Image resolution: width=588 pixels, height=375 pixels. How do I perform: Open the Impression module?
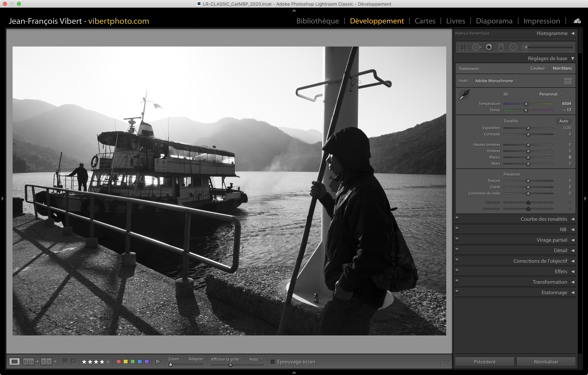pyautogui.click(x=541, y=21)
